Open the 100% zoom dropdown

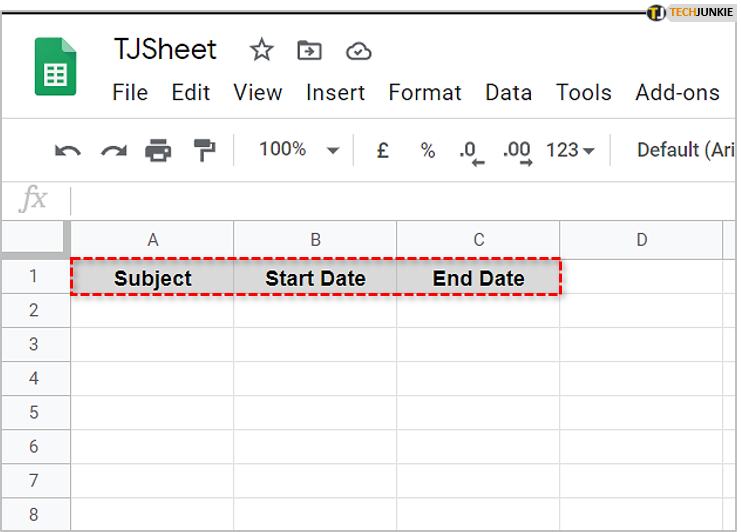pos(298,150)
